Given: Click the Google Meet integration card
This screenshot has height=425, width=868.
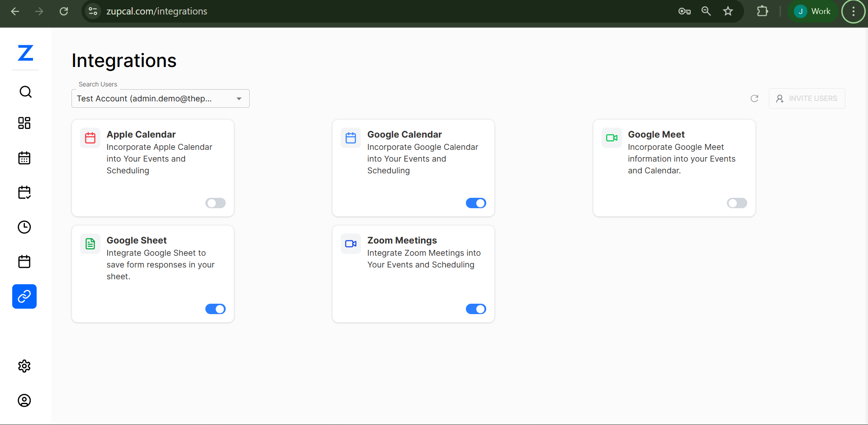Looking at the screenshot, I should [x=674, y=167].
